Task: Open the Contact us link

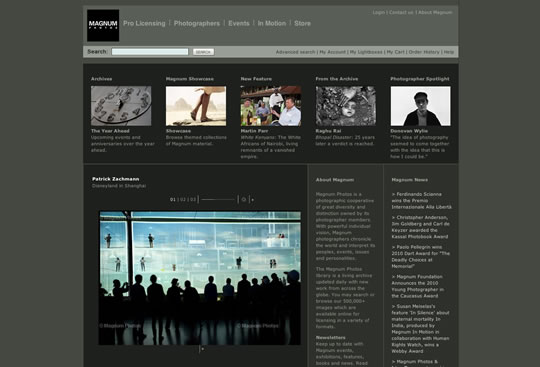Action: click(x=401, y=12)
